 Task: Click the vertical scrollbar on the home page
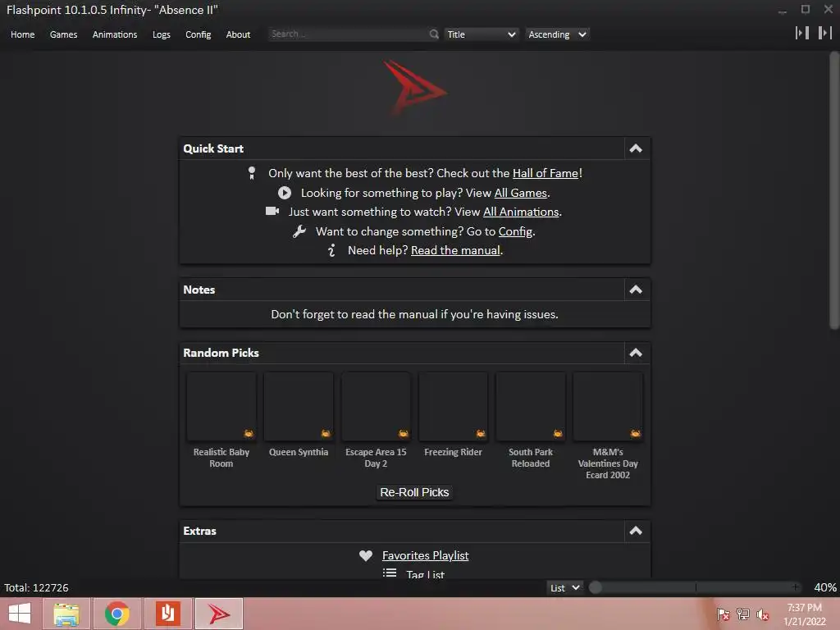coord(834,190)
